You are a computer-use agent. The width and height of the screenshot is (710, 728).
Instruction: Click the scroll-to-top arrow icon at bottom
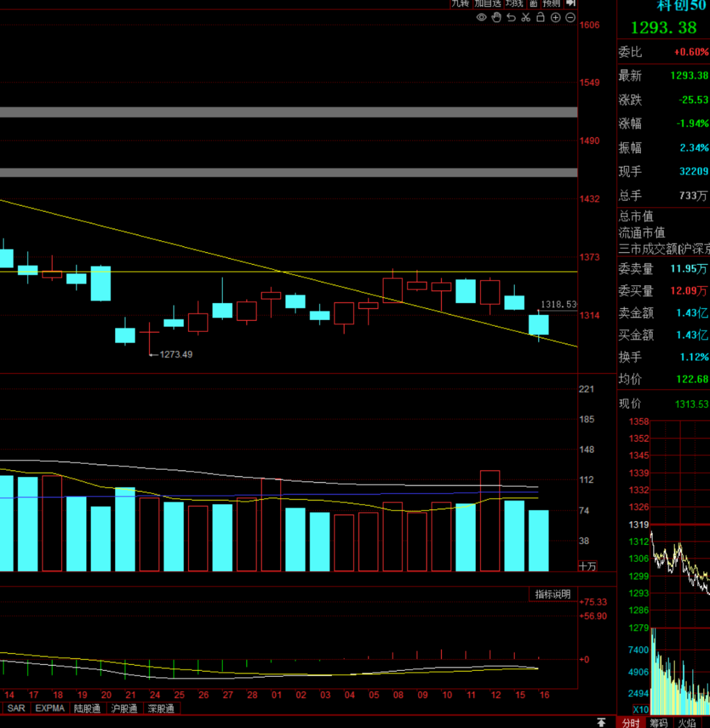(601, 722)
